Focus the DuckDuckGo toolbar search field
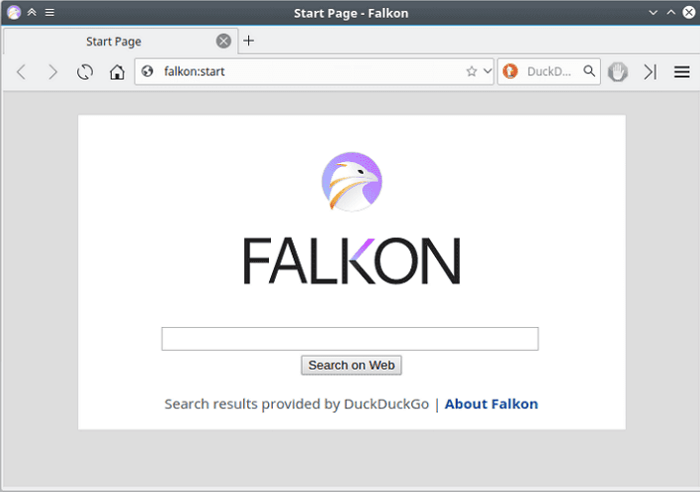Viewport: 700px width, 492px height. [549, 71]
